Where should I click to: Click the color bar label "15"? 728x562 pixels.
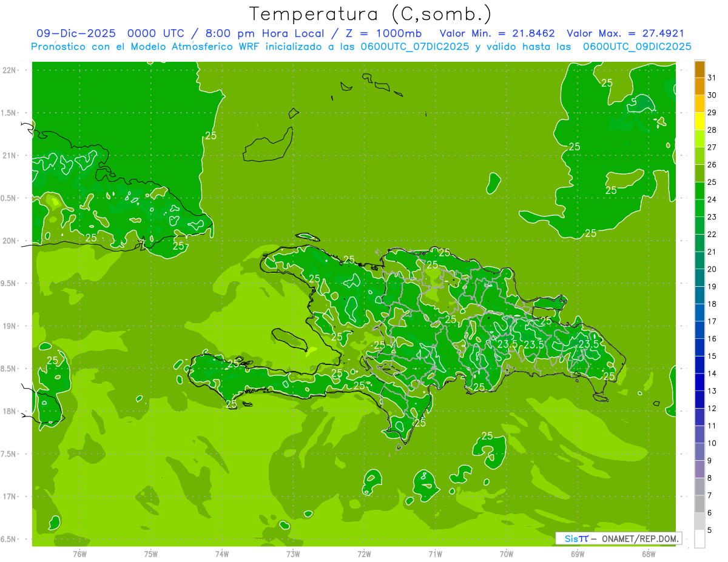(712, 356)
